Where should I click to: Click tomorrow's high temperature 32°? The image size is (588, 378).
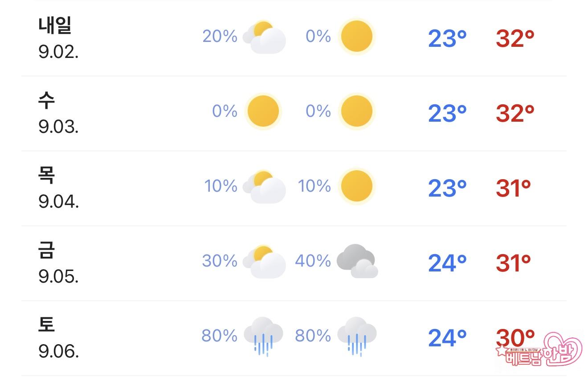515,39
